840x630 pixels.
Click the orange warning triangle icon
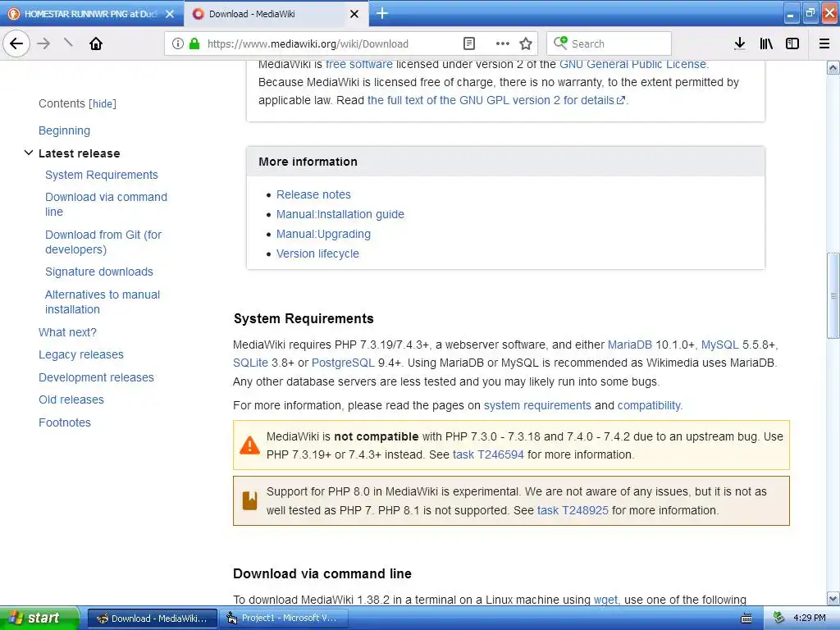pos(249,445)
